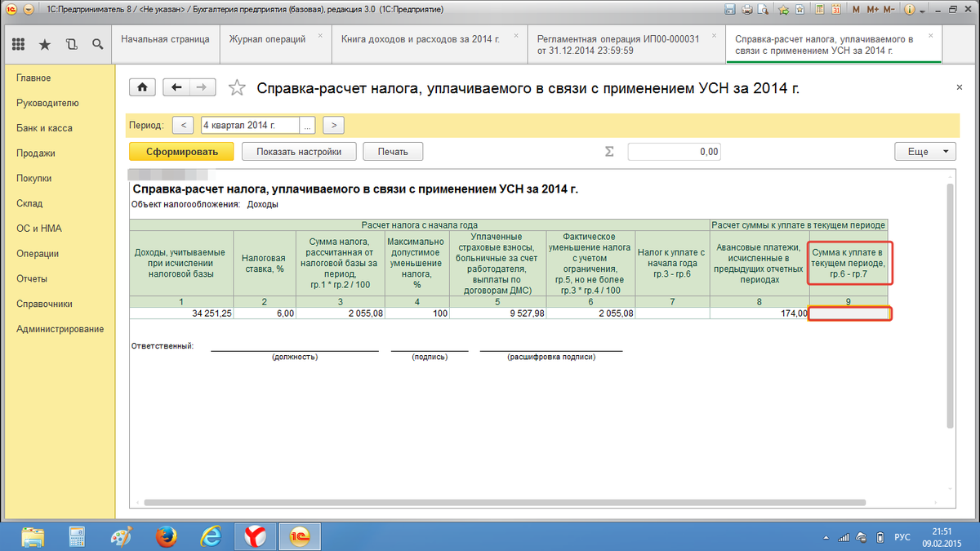Add report to favorites with star outline

coord(237,87)
